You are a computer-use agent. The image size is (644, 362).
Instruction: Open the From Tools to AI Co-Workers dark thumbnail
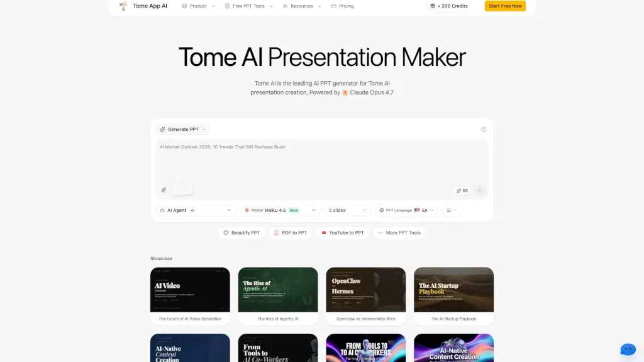[278, 348]
